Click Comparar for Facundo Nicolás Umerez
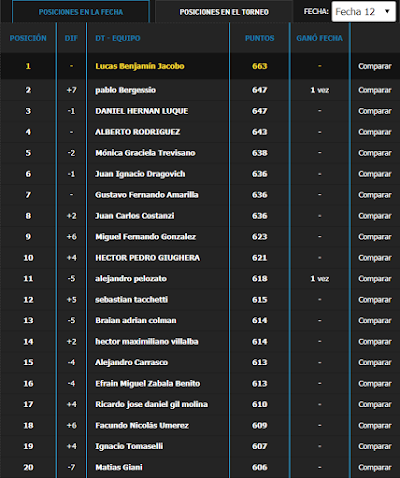Viewport: 400px width, 478px height. point(375,426)
